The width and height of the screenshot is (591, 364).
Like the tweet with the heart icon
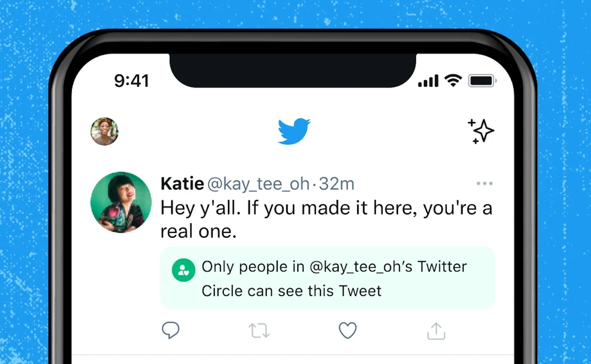click(x=348, y=331)
